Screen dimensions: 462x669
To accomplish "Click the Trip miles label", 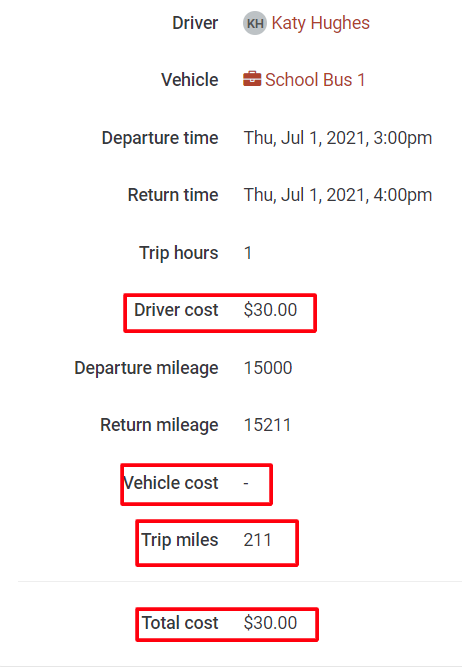I will click(x=180, y=541).
